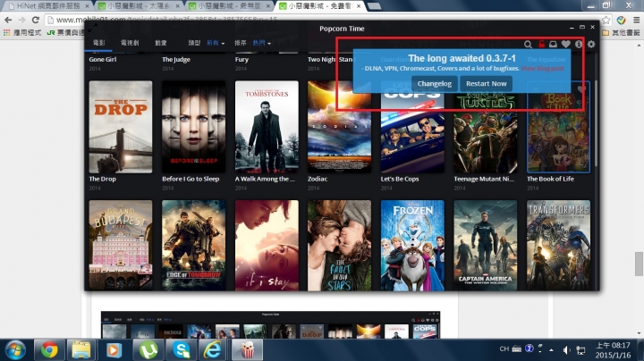Open A Walk Among the Tombstones poster
644x361 pixels.
coord(267,127)
